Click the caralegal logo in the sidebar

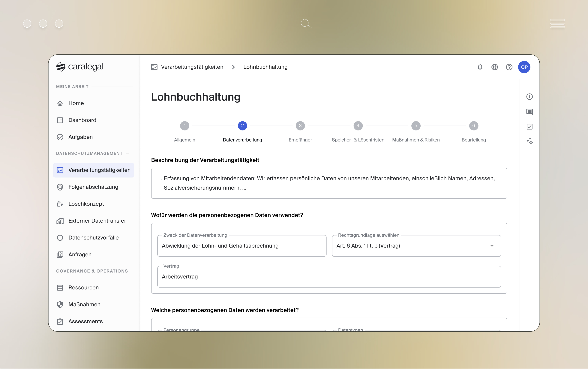[80, 66]
